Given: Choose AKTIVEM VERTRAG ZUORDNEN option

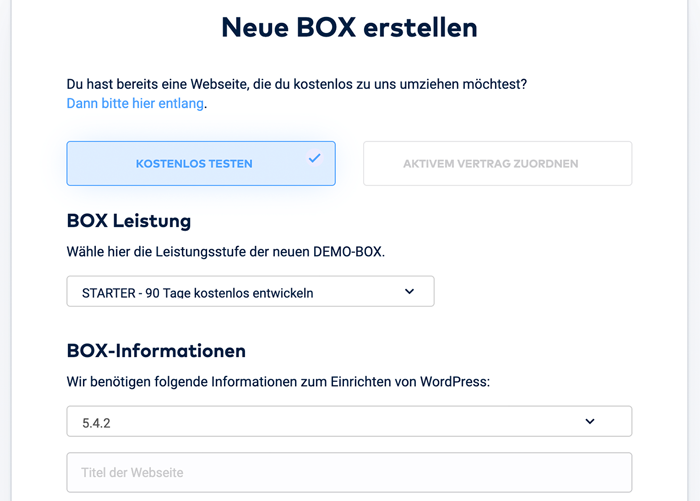Looking at the screenshot, I should click(x=497, y=163).
